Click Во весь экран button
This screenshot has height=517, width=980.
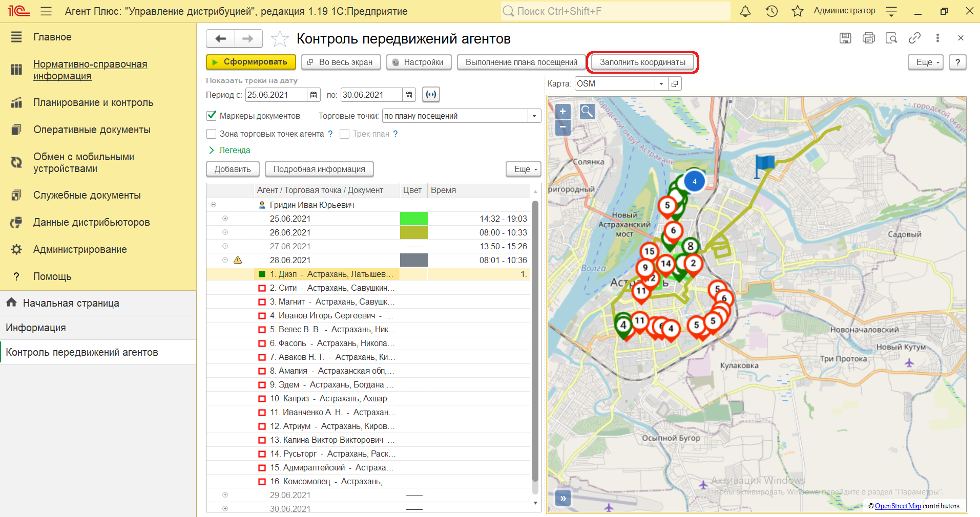(x=341, y=62)
